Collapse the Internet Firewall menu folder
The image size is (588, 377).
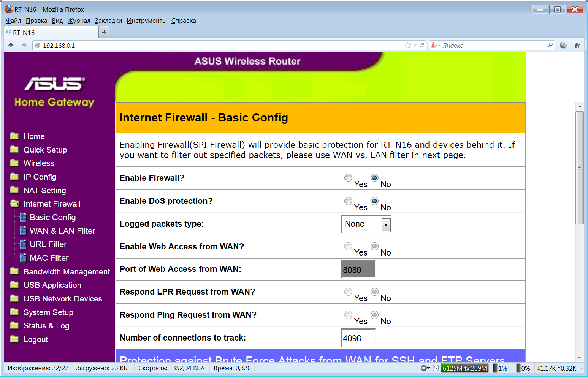(14, 203)
